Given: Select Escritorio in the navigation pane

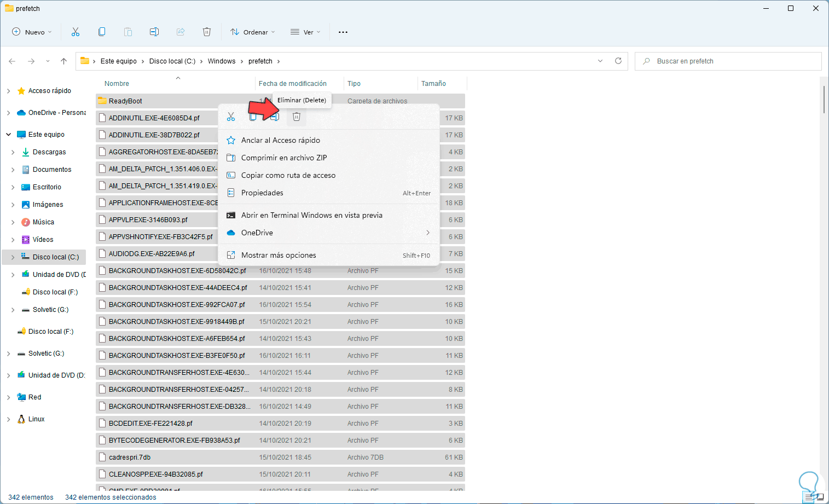Looking at the screenshot, I should [47, 187].
